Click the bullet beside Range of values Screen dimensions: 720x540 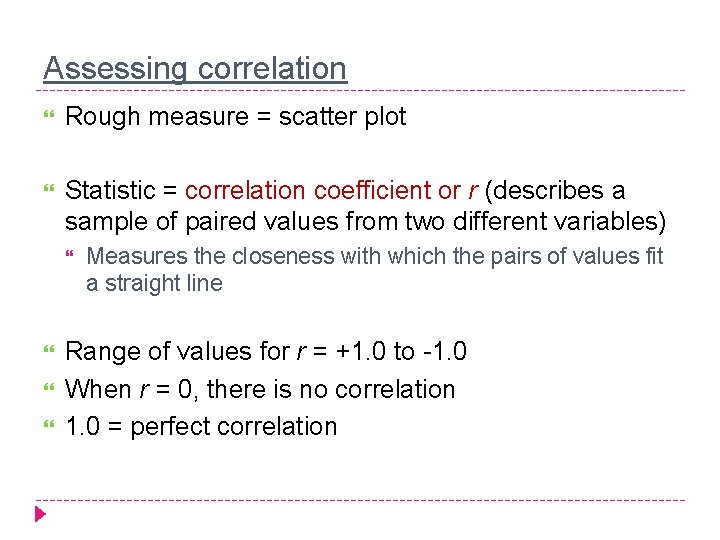point(49,349)
